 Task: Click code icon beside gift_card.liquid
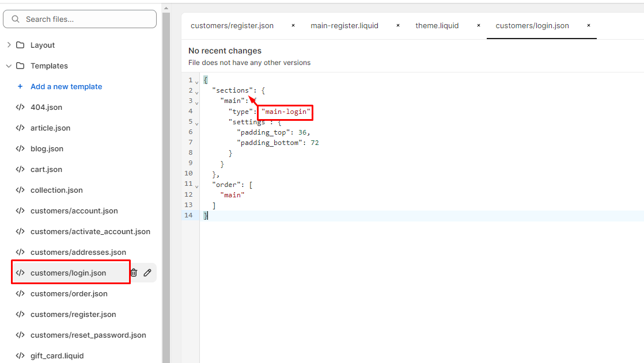tap(20, 356)
